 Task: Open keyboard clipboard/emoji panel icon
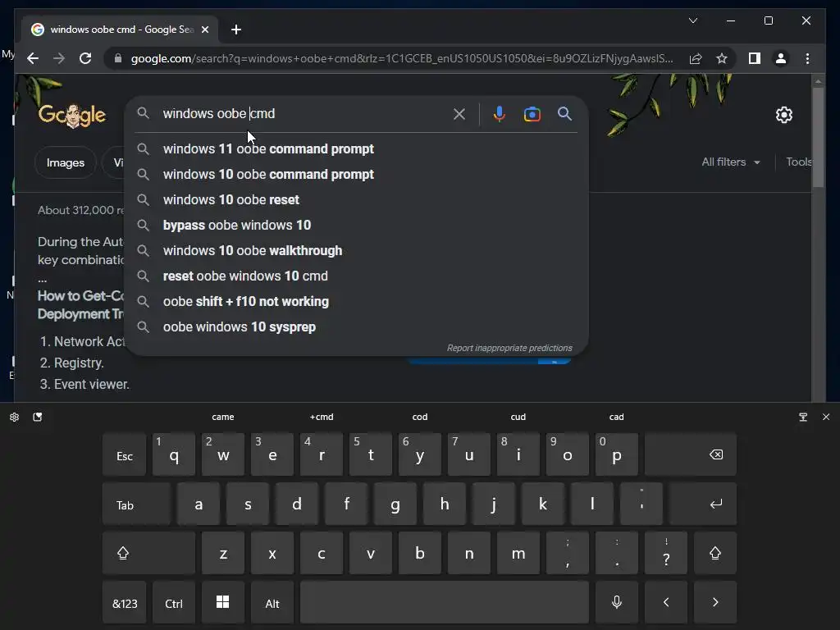coord(38,417)
